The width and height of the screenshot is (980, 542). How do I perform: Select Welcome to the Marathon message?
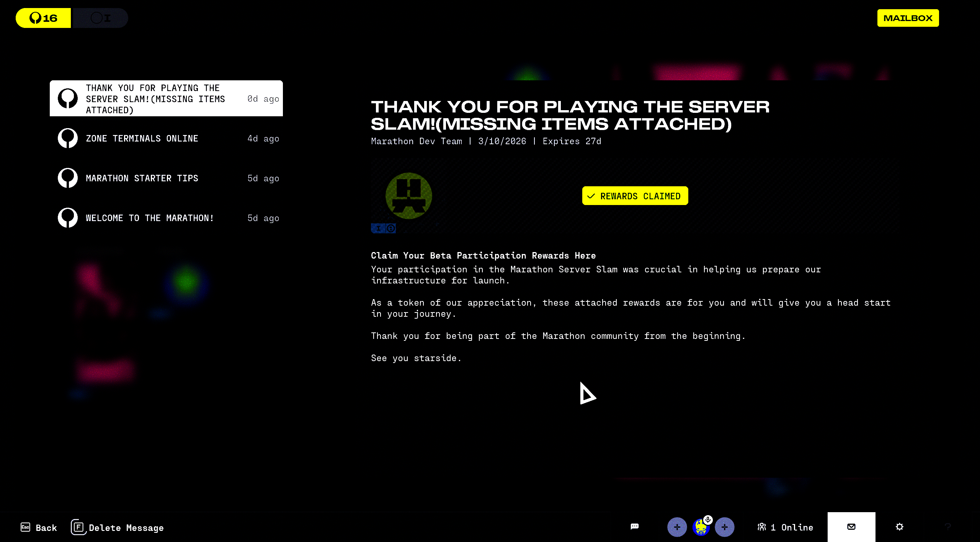point(166,218)
